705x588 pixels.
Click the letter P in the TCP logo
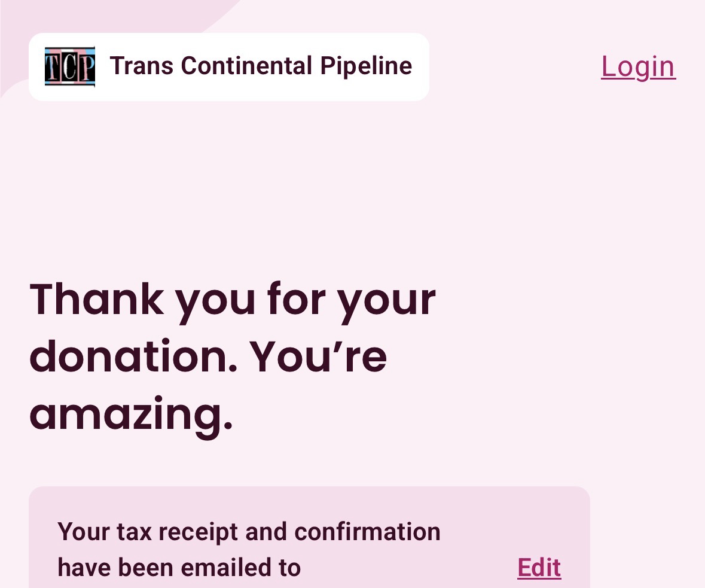[x=86, y=68]
